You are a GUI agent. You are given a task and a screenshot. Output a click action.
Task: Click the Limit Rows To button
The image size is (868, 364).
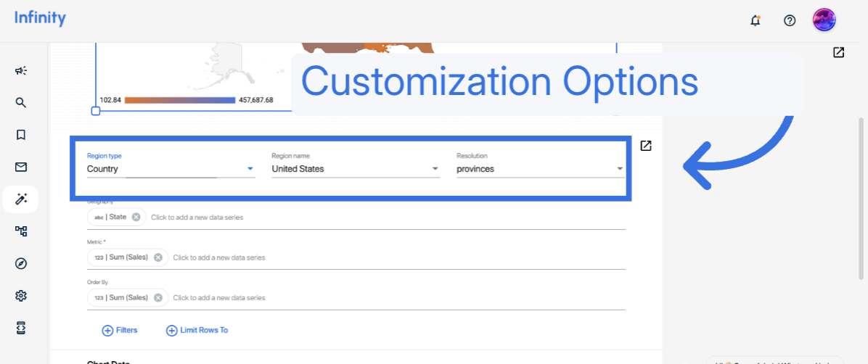point(197,330)
